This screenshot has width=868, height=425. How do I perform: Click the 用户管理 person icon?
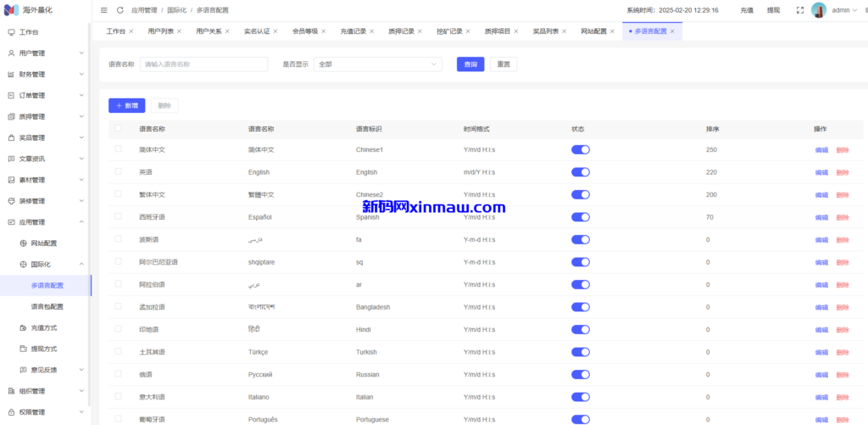[x=11, y=53]
